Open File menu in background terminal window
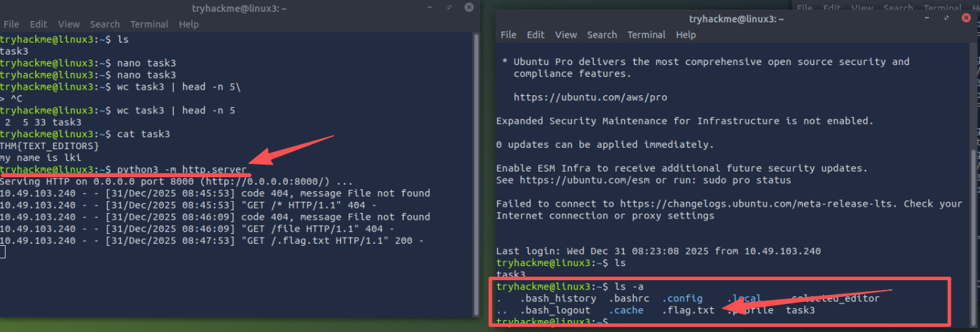The width and height of the screenshot is (980, 332). 805,8
